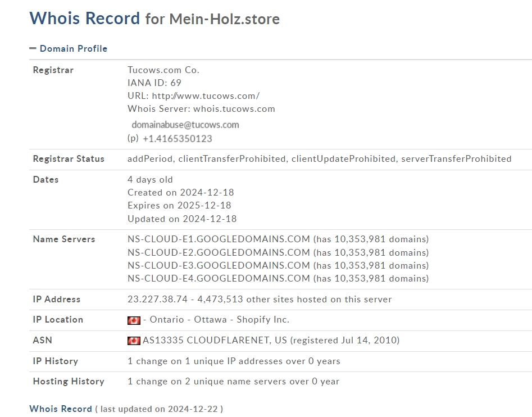Click the '4 days old' text
This screenshot has height=417, width=532.
[150, 179]
